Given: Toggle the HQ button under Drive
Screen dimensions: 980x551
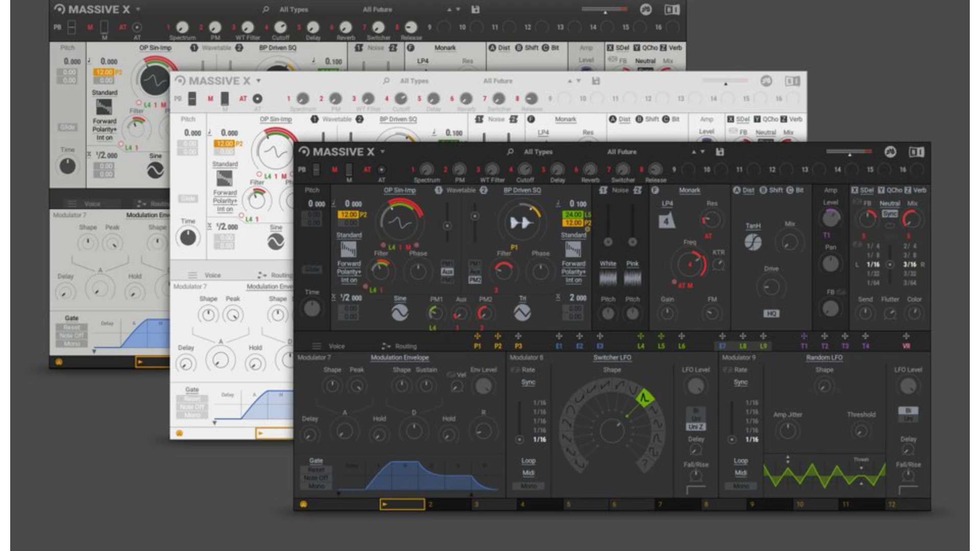Looking at the screenshot, I should (771, 313).
